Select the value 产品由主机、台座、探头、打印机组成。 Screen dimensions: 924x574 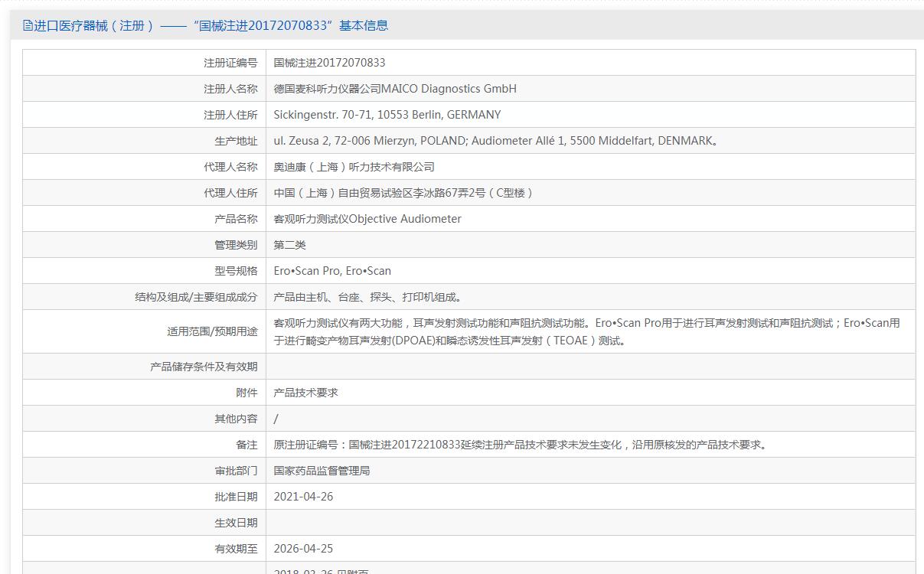(367, 297)
